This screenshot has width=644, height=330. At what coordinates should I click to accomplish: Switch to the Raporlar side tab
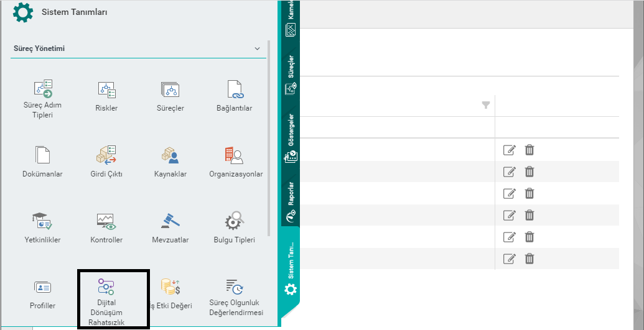coord(291,203)
